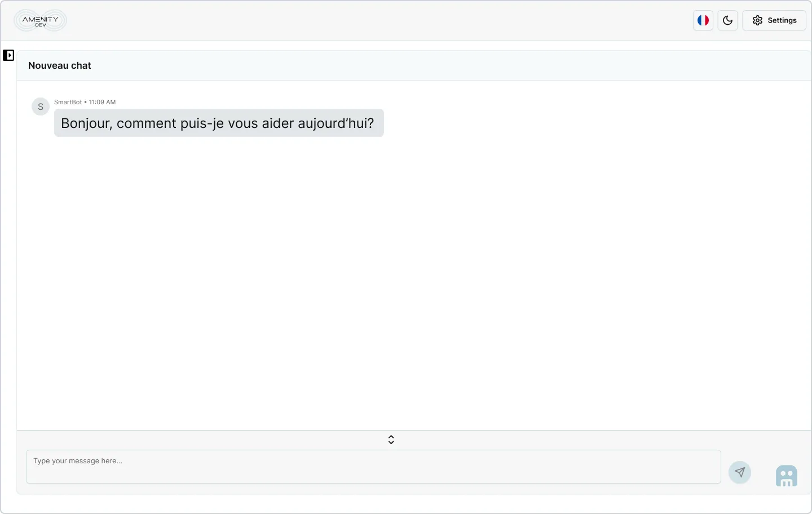
Task: Open the blue chatbot ghost icon
Action: point(786,476)
